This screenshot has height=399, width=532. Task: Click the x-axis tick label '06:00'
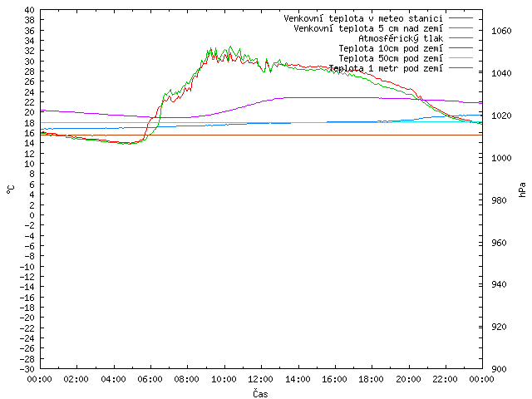(x=150, y=379)
